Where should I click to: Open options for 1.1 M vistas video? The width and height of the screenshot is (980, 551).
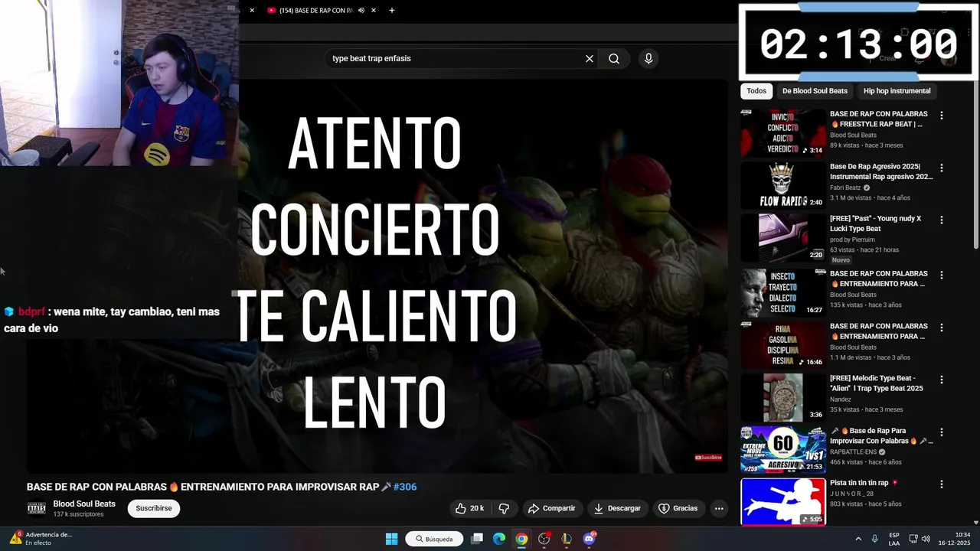pyautogui.click(x=942, y=328)
